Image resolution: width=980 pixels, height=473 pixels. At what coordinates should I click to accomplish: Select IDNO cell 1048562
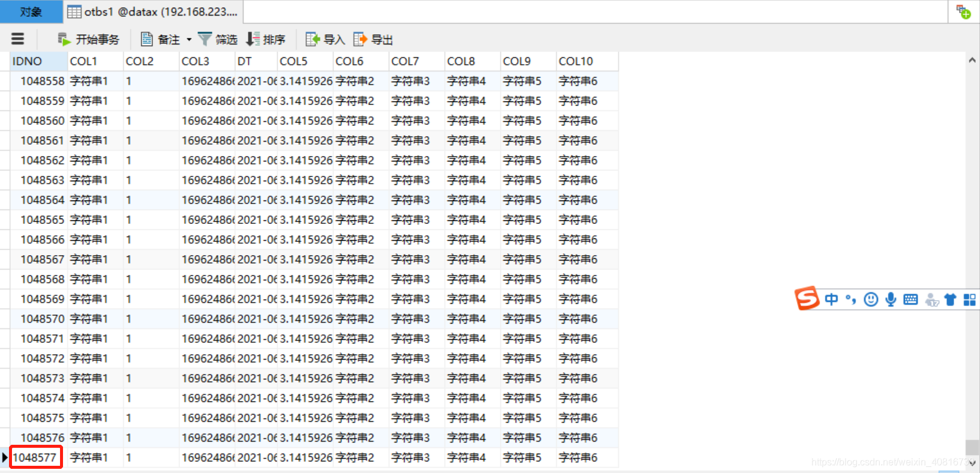pos(38,160)
